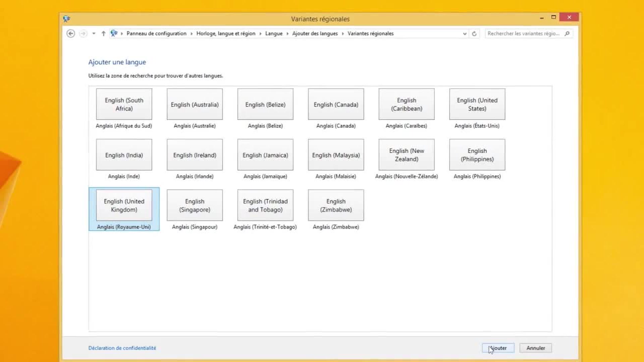
Task: Click the Back navigation arrow
Action: (x=70, y=34)
